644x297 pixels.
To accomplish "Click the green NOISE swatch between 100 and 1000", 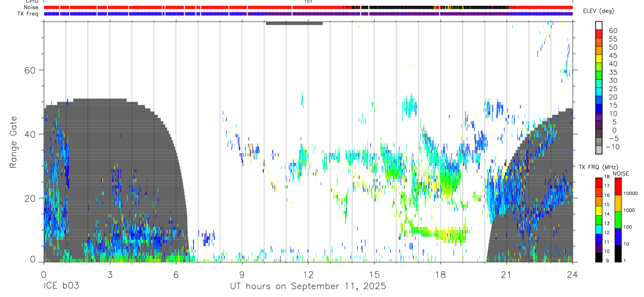I will click(618, 219).
